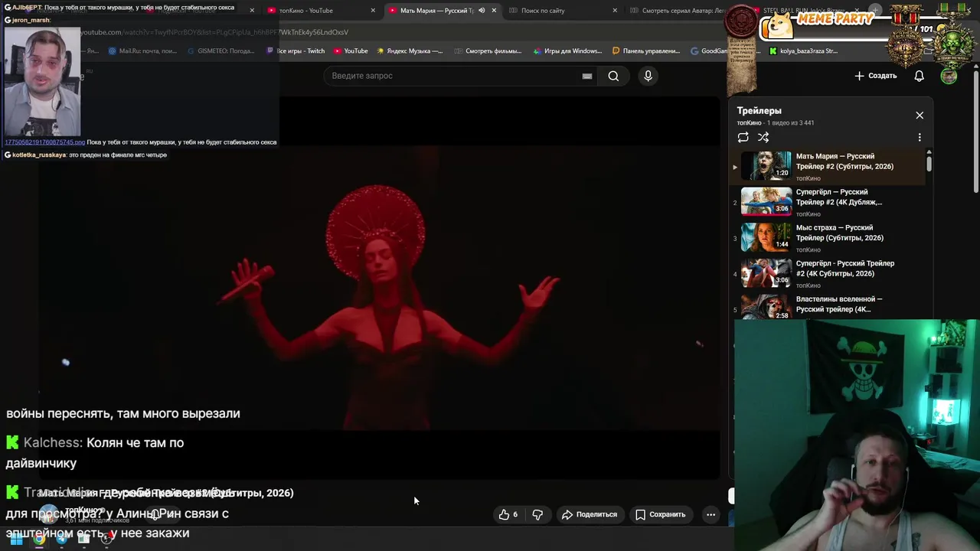Close the 'Поиск по сайту' tab
The height and width of the screenshot is (551, 980).
(x=614, y=11)
